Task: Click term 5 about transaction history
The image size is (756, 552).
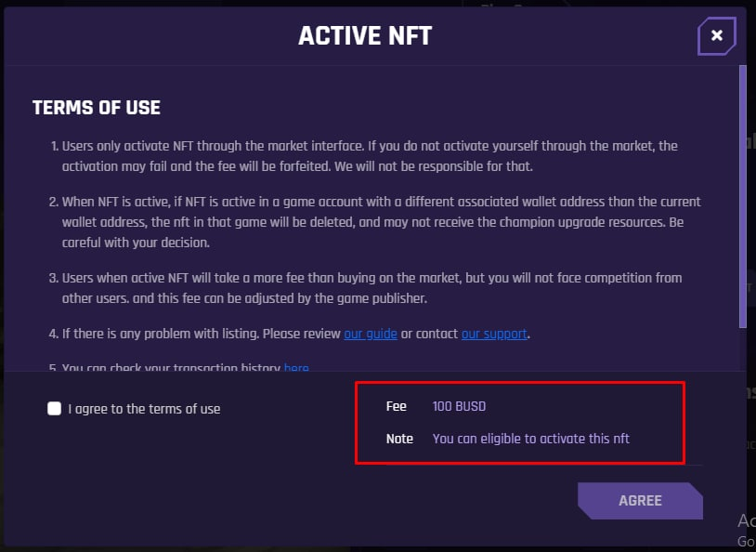Action: click(x=179, y=367)
